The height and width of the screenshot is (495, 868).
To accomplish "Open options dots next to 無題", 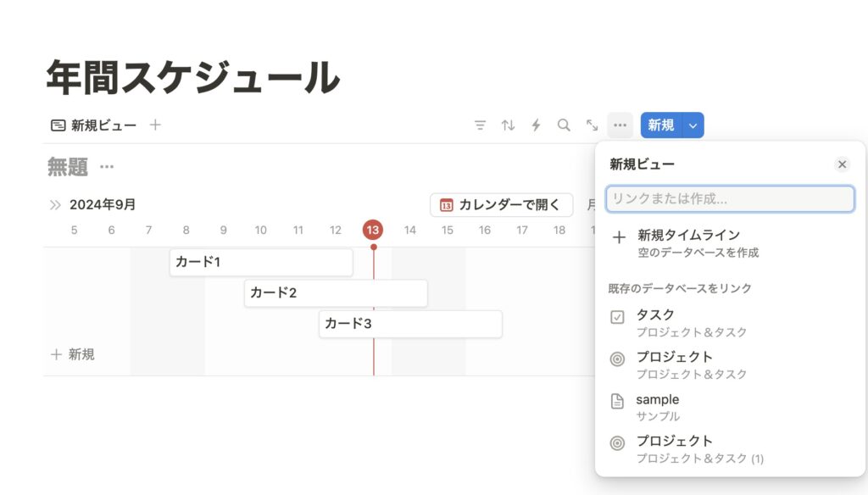I will (107, 167).
